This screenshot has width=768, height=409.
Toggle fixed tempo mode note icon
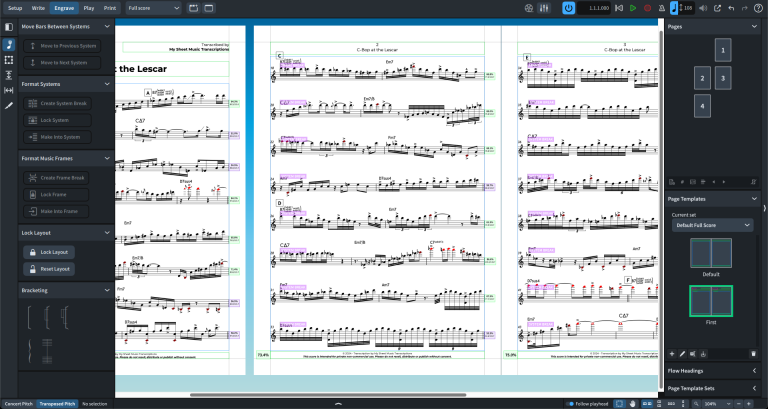674,8
